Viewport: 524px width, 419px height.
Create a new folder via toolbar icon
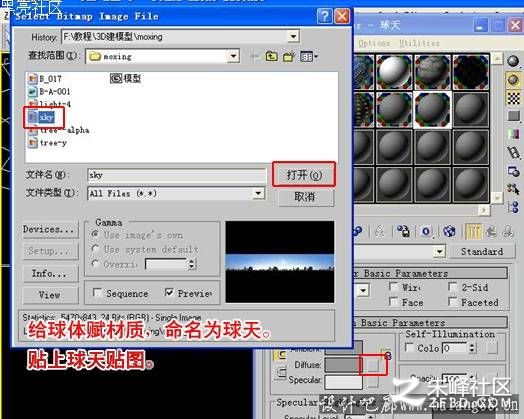click(x=289, y=56)
